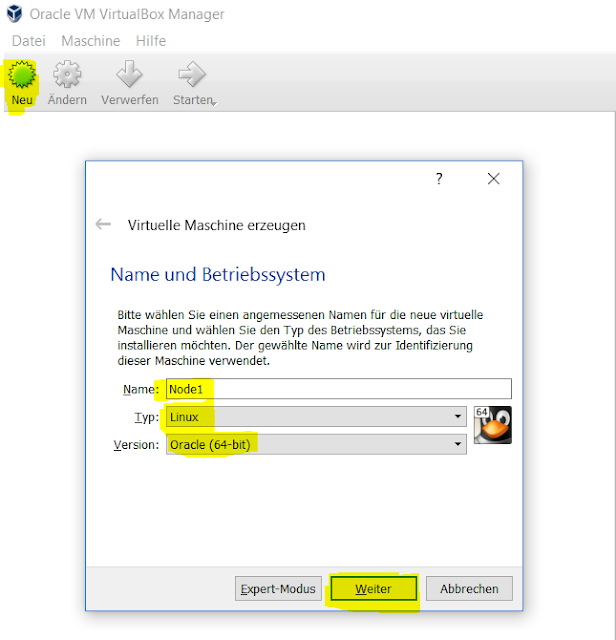Open the Typ dropdown showing Linux

(x=316, y=416)
